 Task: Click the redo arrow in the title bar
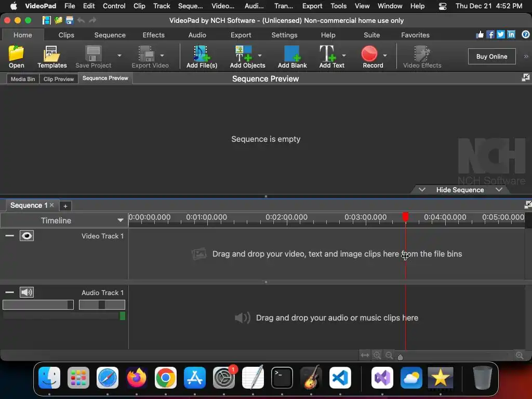coord(92,20)
